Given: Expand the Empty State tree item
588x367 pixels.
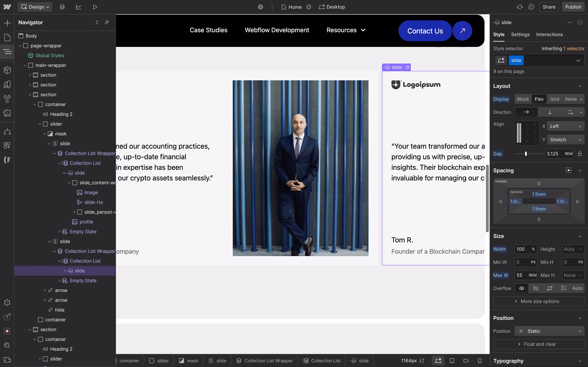Looking at the screenshot, I should pos(60,232).
